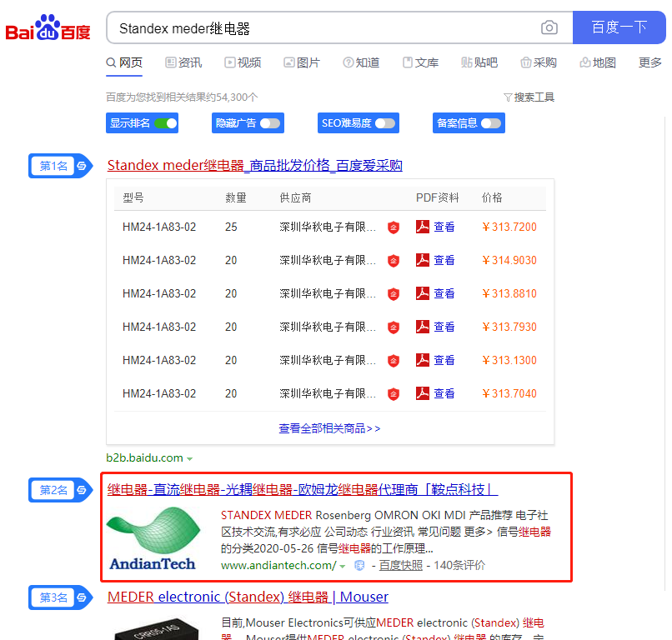Click the 型号 column header
The width and height of the screenshot is (672, 640).
(x=133, y=197)
